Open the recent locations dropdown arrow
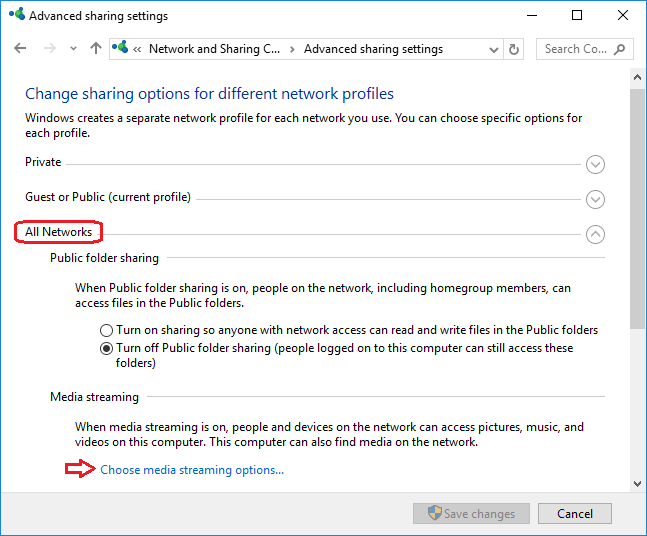 click(73, 49)
